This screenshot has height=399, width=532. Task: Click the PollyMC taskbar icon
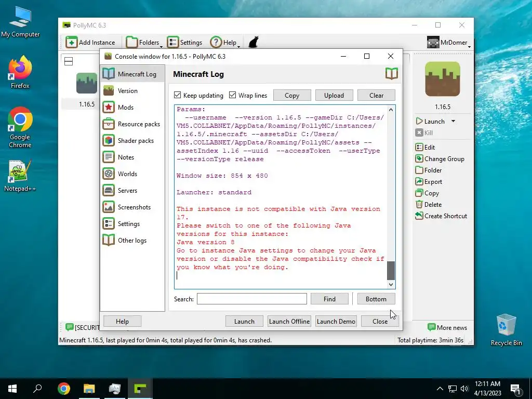click(x=140, y=389)
